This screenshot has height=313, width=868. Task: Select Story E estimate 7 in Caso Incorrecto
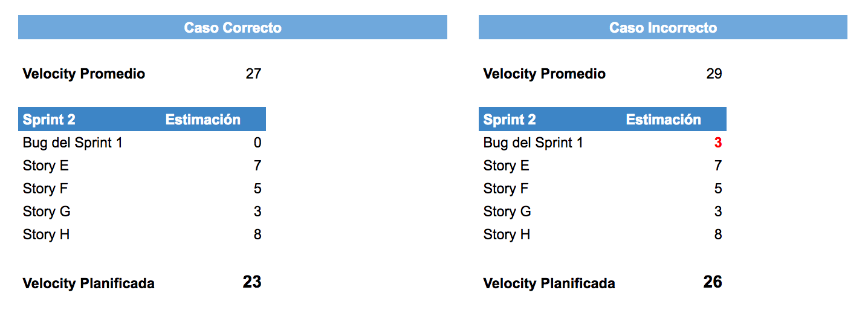(x=718, y=166)
